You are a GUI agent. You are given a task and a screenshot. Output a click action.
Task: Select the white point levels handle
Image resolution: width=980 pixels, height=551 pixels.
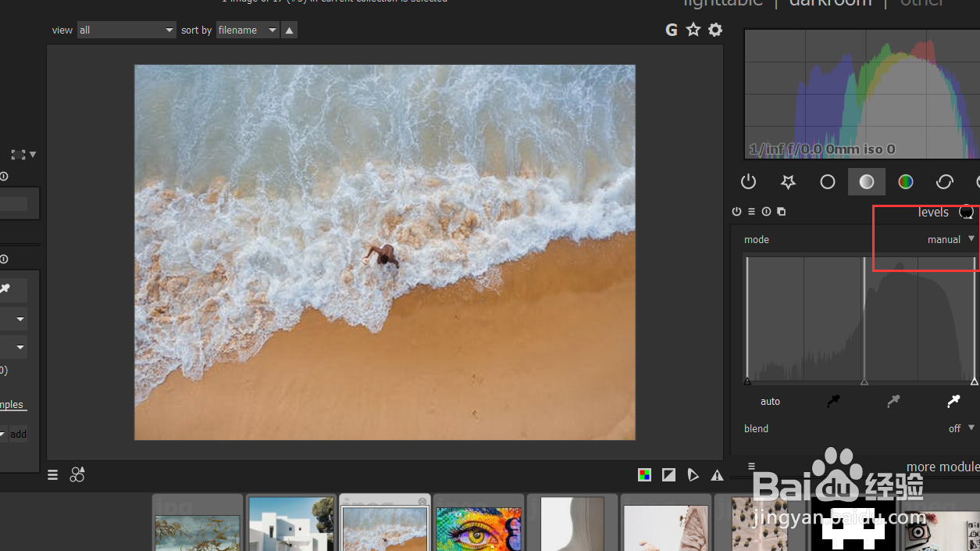pyautogui.click(x=974, y=381)
